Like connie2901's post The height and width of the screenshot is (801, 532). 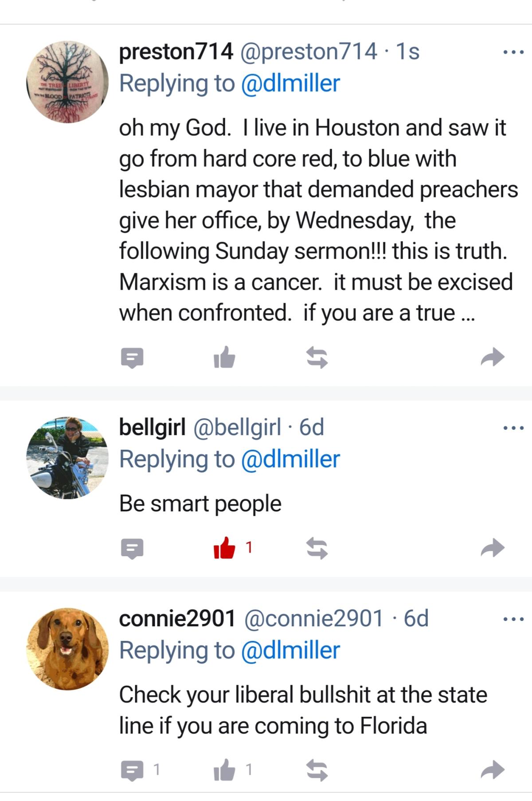[224, 770]
